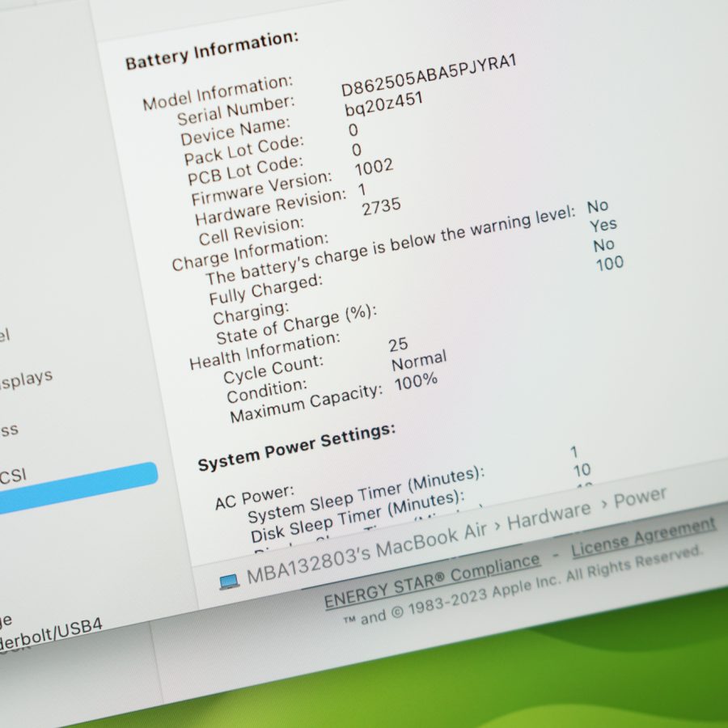Click the Hardware Revision value 1
The image size is (728, 728).
[x=362, y=189]
